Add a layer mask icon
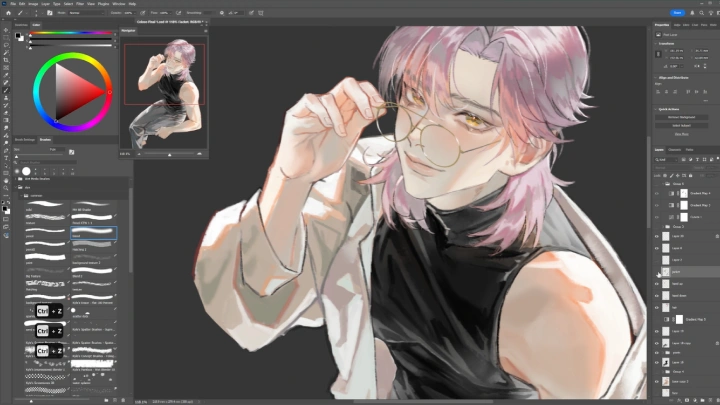This screenshot has width=720, height=405. (687, 400)
